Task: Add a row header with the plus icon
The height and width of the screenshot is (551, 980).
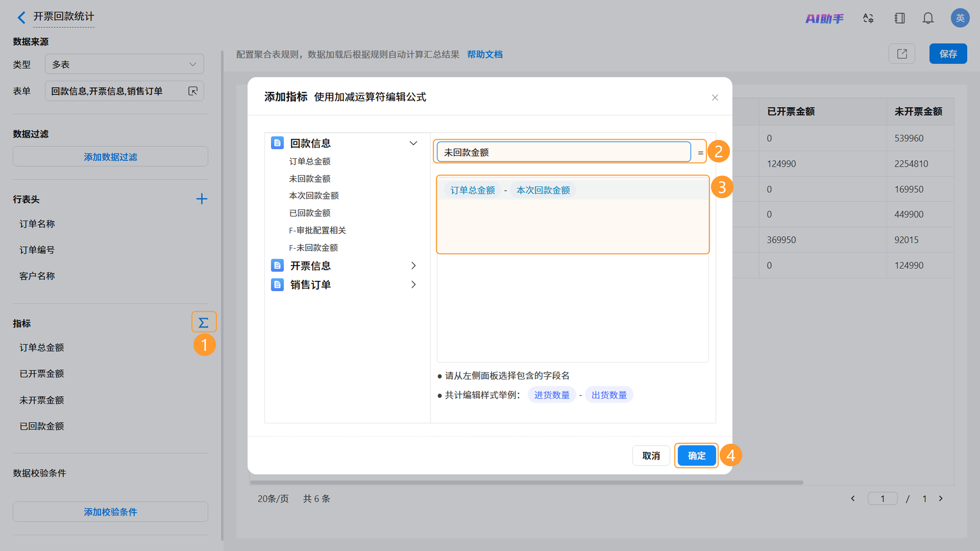Action: pos(202,199)
